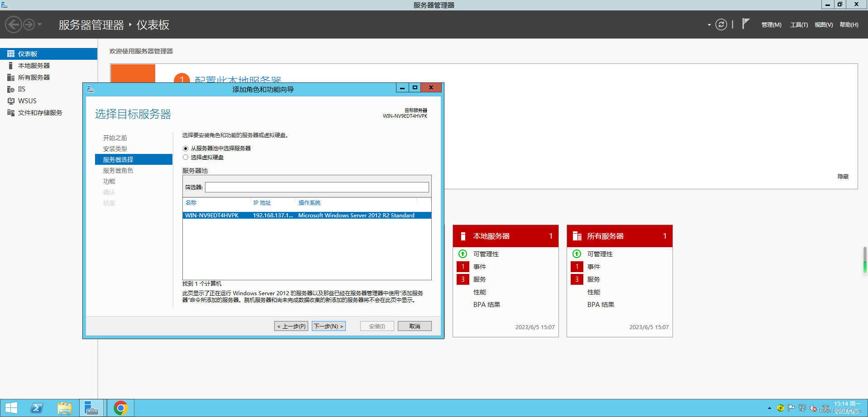The width and height of the screenshot is (868, 417).
Task: Click 事件 count badge in 所有服务器 tile
Action: (577, 267)
